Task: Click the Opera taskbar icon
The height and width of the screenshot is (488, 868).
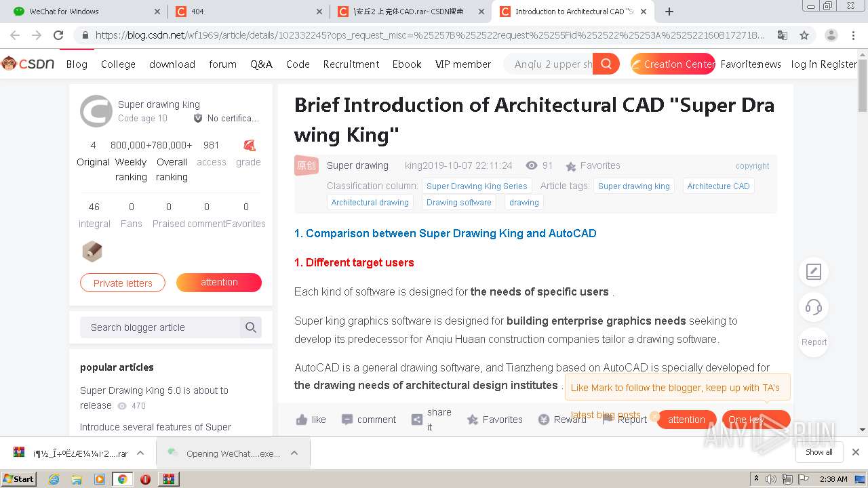Action: coord(145,479)
